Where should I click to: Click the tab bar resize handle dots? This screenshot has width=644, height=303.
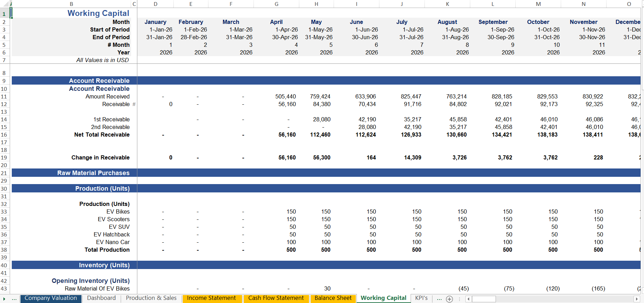tap(460, 299)
